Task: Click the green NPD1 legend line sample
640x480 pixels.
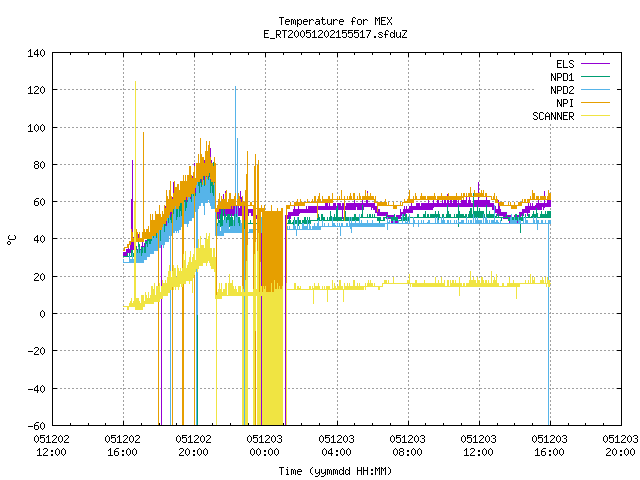Action: coord(595,76)
